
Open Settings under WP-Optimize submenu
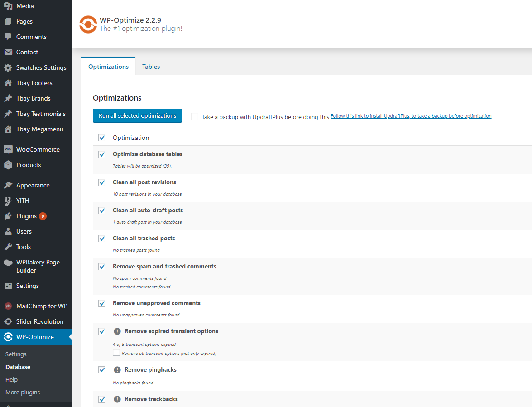pyautogui.click(x=16, y=354)
